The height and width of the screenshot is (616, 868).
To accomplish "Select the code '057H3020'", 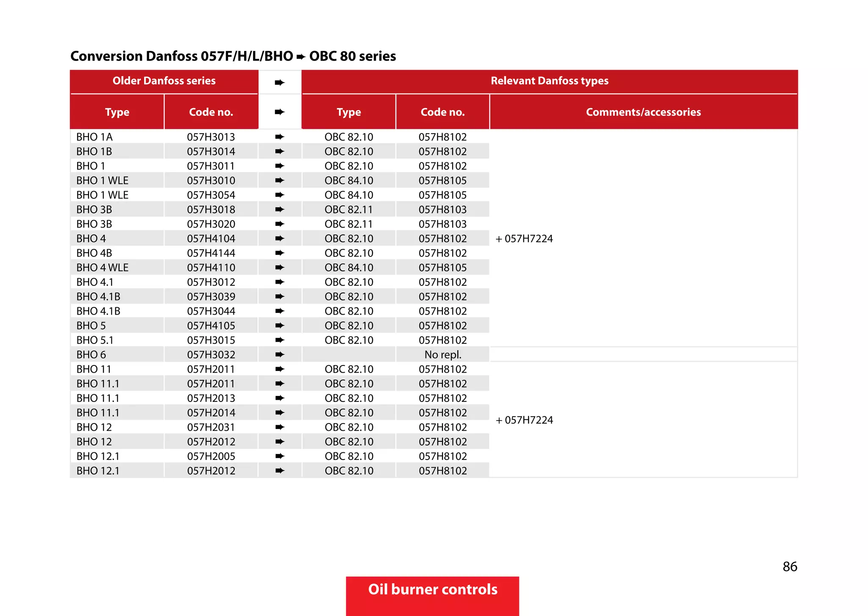I will coord(211,224).
